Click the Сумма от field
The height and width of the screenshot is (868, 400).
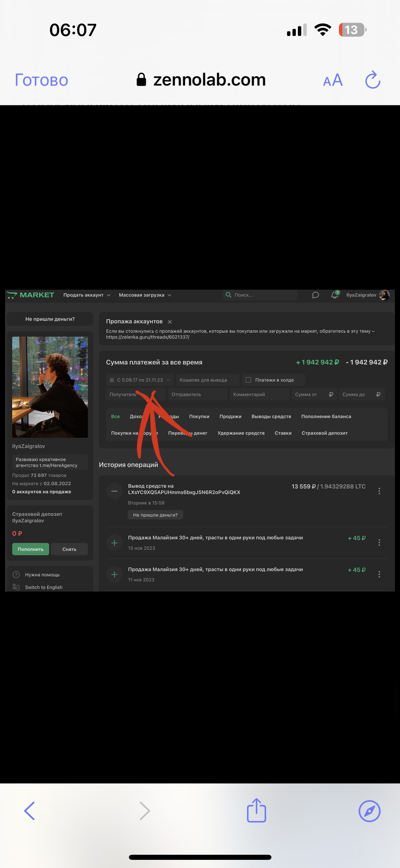pyautogui.click(x=314, y=394)
